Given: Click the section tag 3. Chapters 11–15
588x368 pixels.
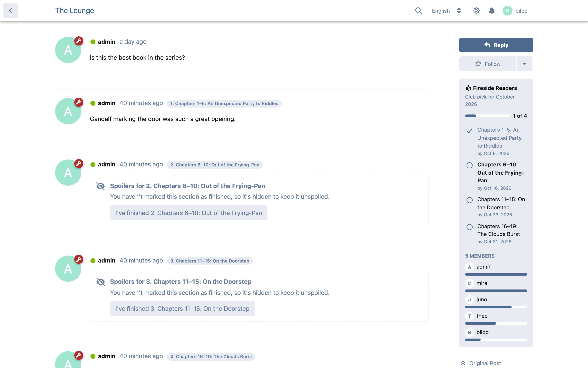Looking at the screenshot, I should click(x=210, y=261).
